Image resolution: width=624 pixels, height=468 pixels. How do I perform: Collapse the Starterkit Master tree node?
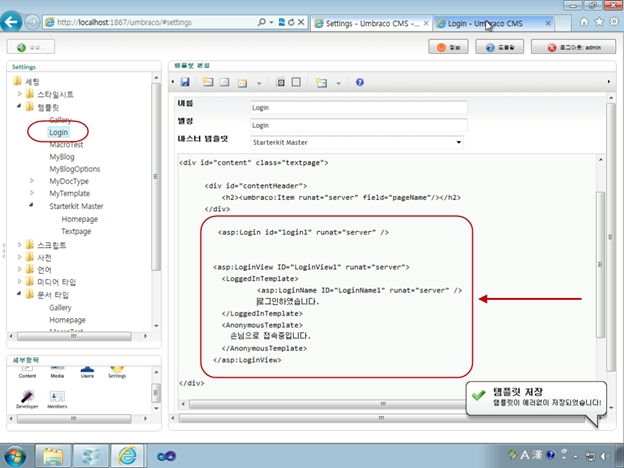coord(31,205)
